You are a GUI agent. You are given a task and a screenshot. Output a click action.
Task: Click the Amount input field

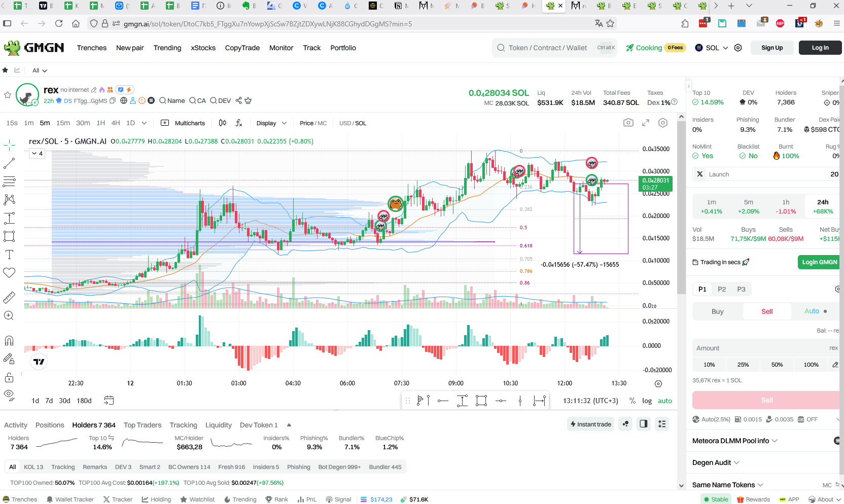(766, 348)
